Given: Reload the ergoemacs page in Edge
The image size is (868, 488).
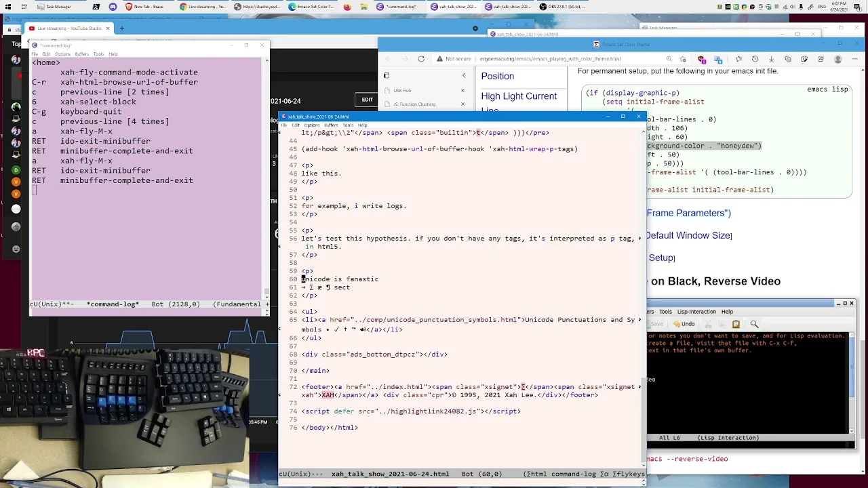Looking at the screenshot, I should coord(421,59).
